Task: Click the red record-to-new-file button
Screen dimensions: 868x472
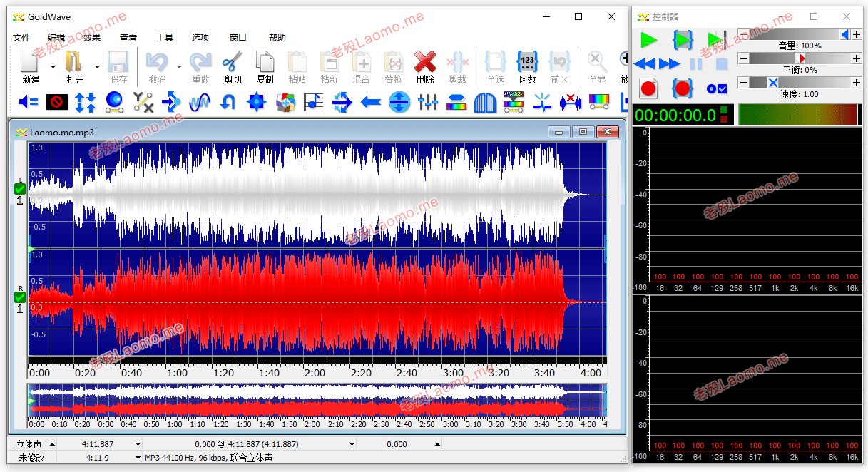Action: pos(648,88)
